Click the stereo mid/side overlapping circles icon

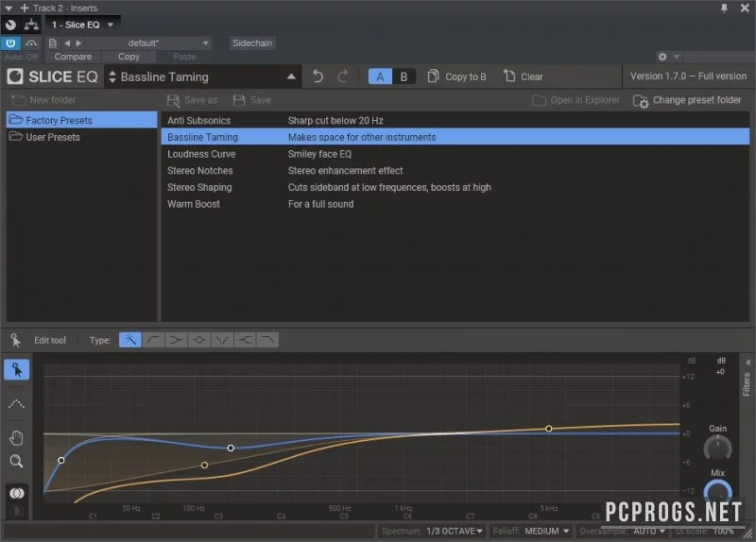pyautogui.click(x=16, y=493)
